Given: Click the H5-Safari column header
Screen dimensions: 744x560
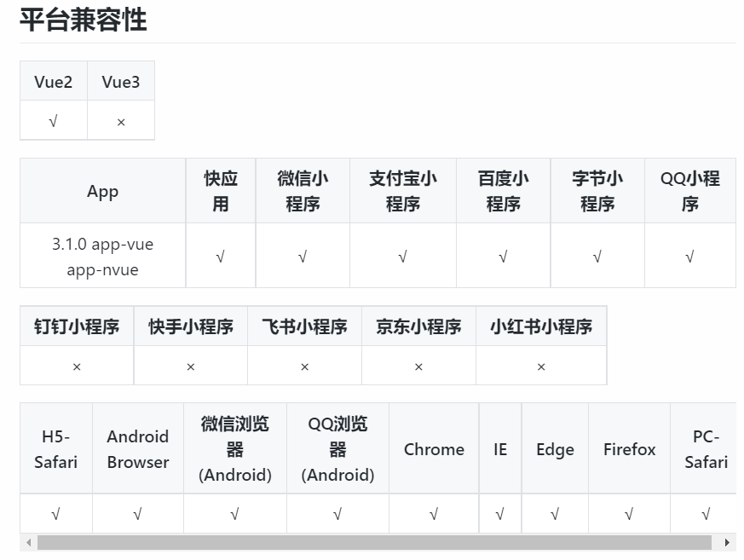Looking at the screenshot, I should [55, 448].
